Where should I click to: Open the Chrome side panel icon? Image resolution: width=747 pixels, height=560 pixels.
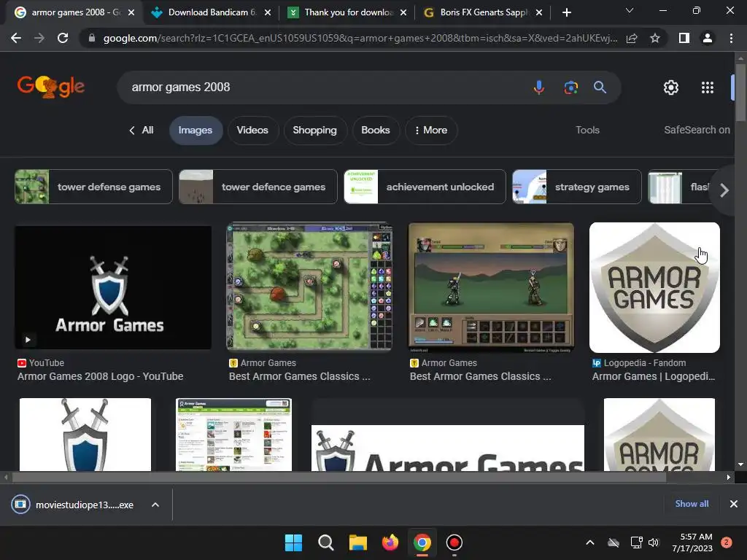[x=684, y=38]
